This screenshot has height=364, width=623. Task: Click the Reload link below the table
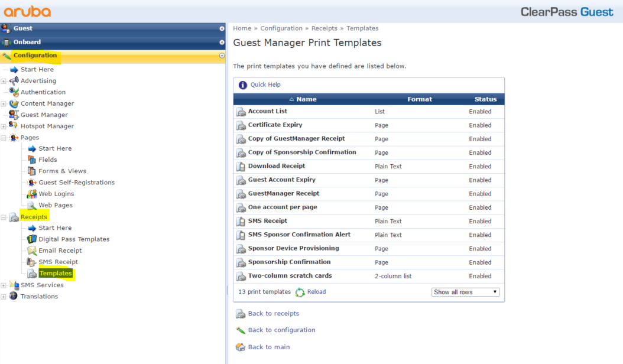[x=316, y=292]
